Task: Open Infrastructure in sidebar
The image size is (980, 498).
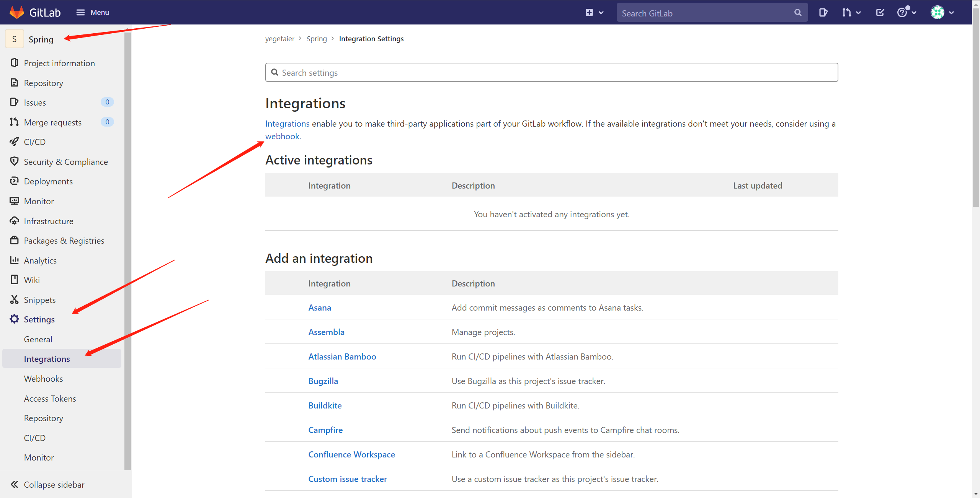Action: (x=49, y=221)
